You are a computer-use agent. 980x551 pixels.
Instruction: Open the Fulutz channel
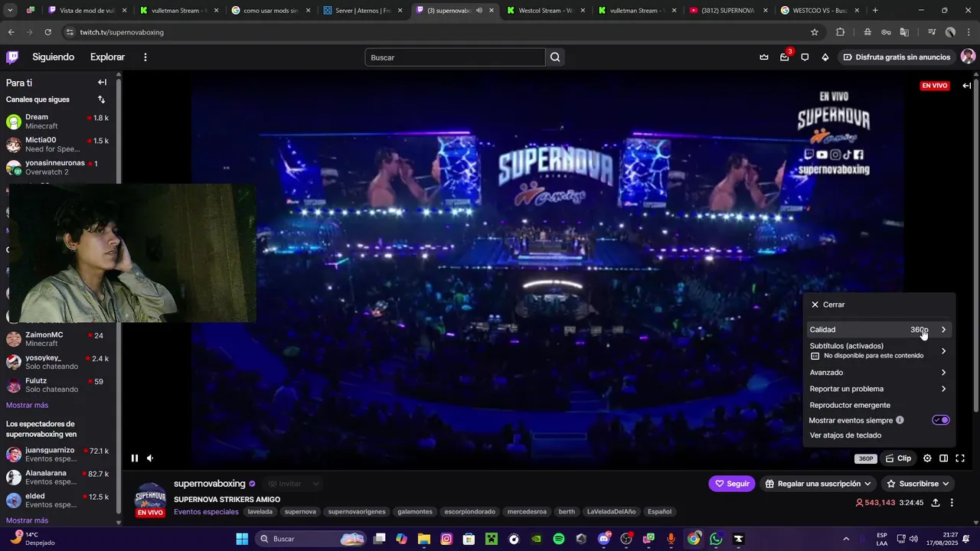click(x=57, y=385)
